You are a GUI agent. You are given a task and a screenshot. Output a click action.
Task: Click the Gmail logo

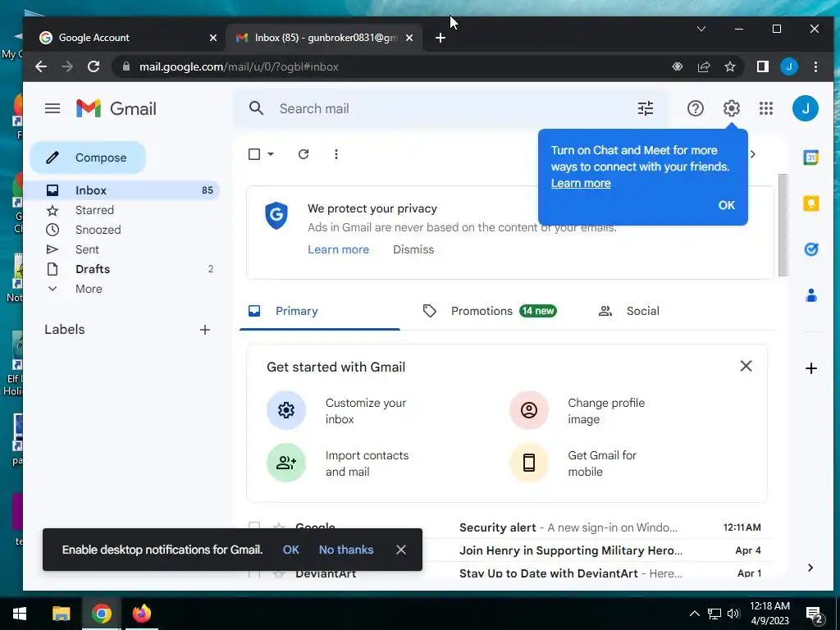[x=116, y=109]
